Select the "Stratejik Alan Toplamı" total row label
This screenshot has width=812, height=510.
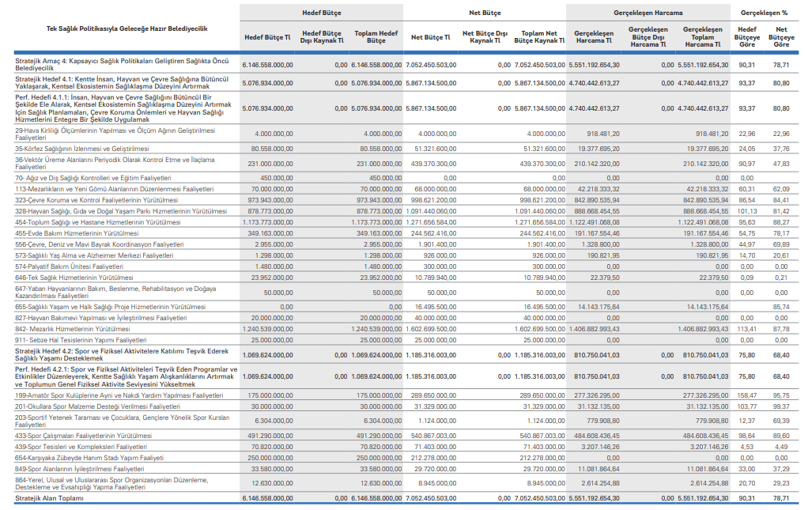tap(49, 498)
